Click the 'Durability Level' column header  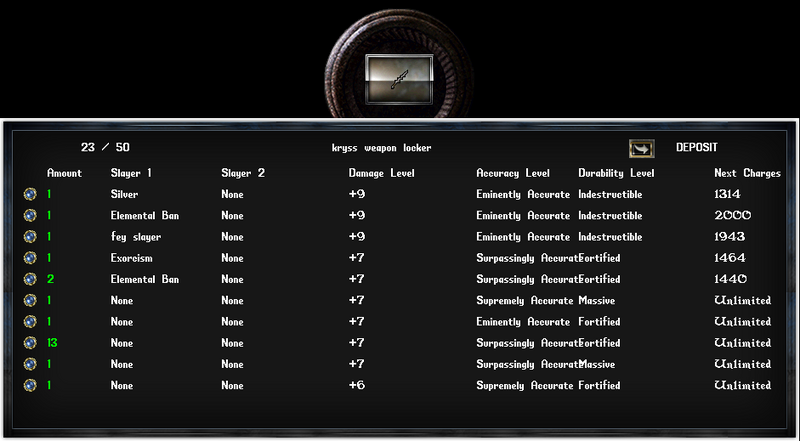point(616,174)
